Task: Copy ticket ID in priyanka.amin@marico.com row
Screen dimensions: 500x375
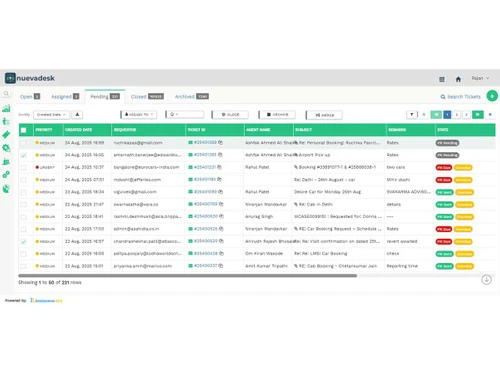Action: (220, 266)
